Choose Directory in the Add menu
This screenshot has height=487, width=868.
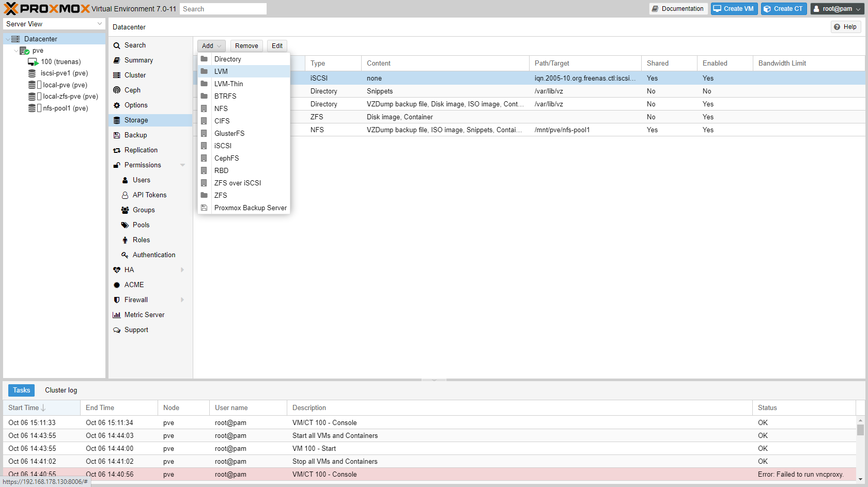244,59
